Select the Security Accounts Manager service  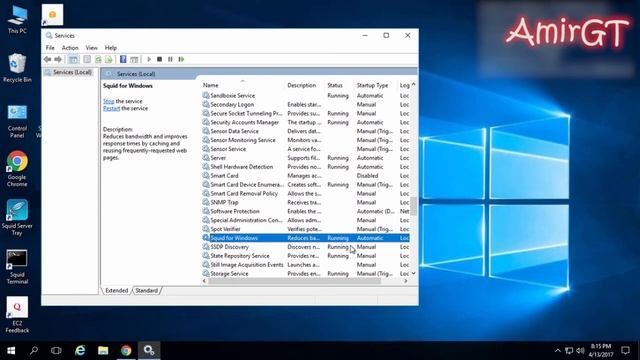coord(305,122)
